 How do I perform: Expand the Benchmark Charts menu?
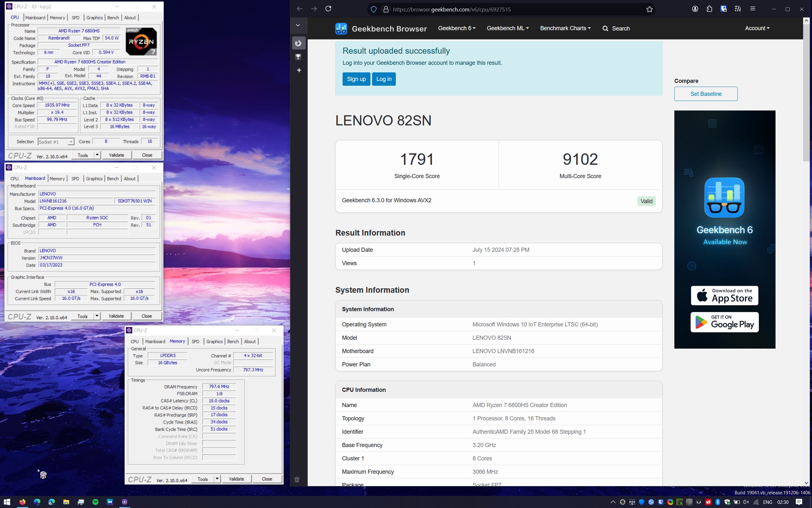pos(565,28)
